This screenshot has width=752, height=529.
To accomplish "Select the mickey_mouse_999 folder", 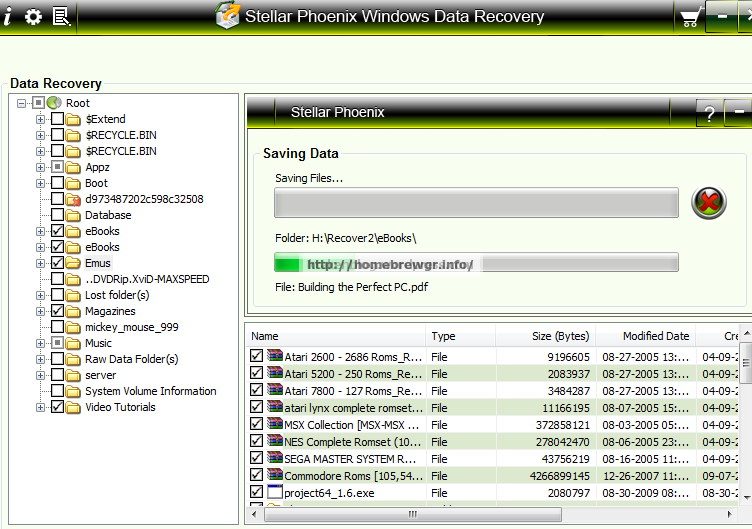I will coord(131,328).
